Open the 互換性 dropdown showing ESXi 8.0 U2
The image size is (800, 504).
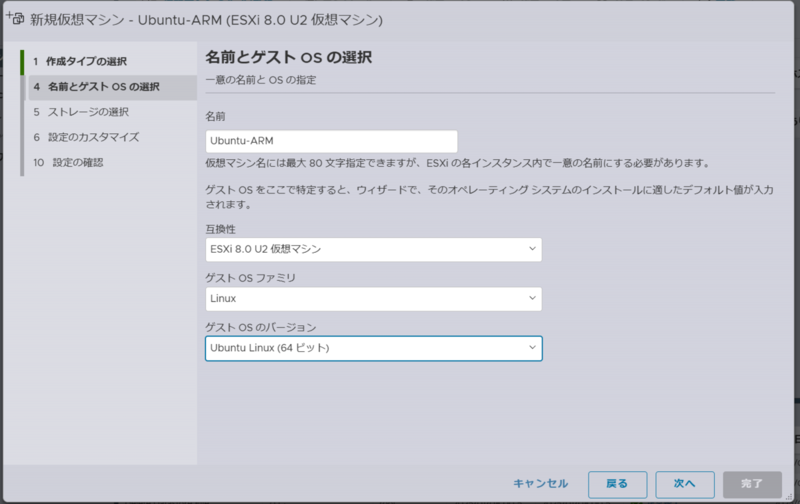[x=373, y=249]
